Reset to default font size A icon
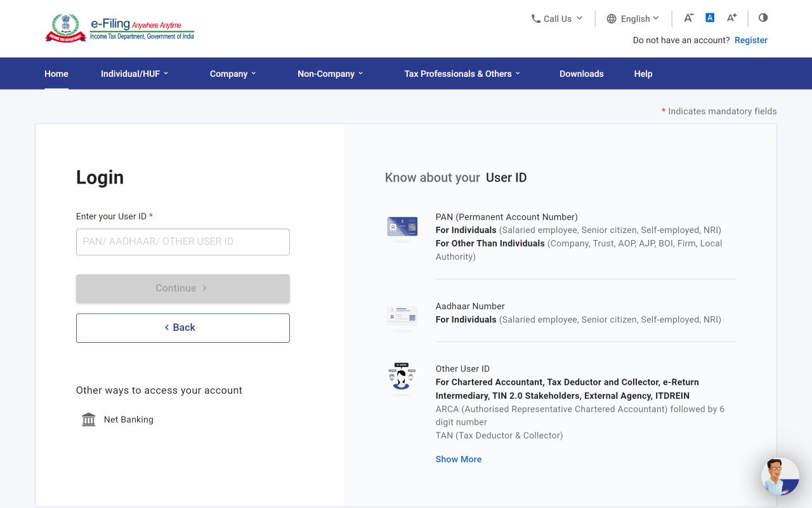Screen dimensions: 812x508 pyautogui.click(x=710, y=18)
